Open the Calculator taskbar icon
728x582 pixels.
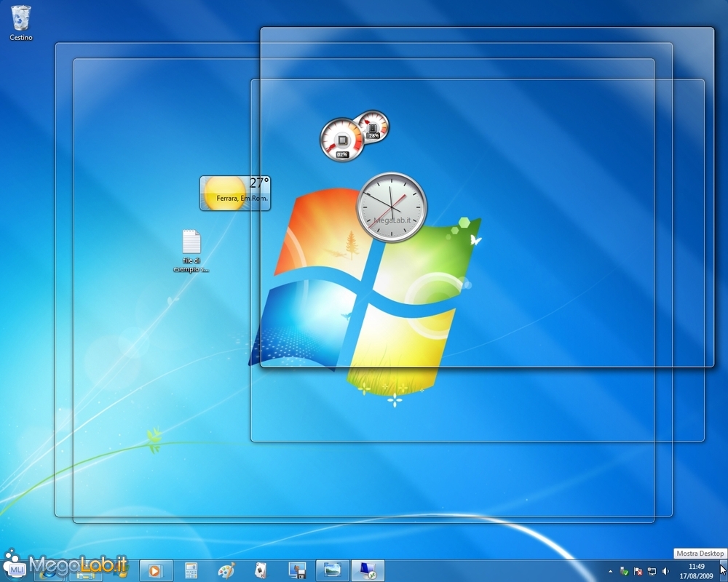coord(191,570)
